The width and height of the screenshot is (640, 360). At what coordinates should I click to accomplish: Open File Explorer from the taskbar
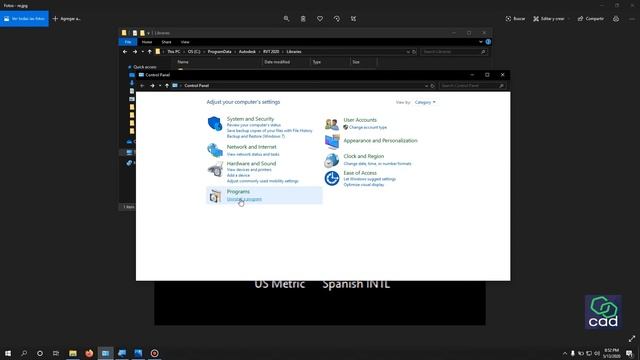pos(73,353)
